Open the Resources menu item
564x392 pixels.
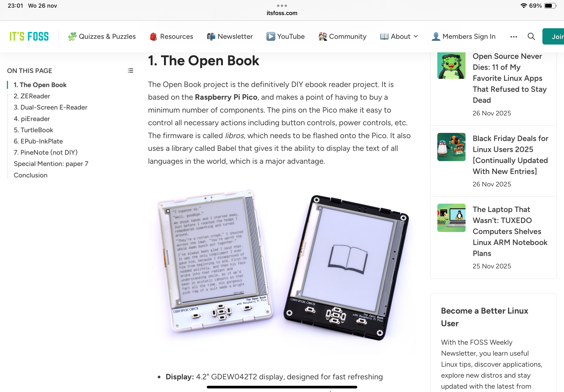171,36
